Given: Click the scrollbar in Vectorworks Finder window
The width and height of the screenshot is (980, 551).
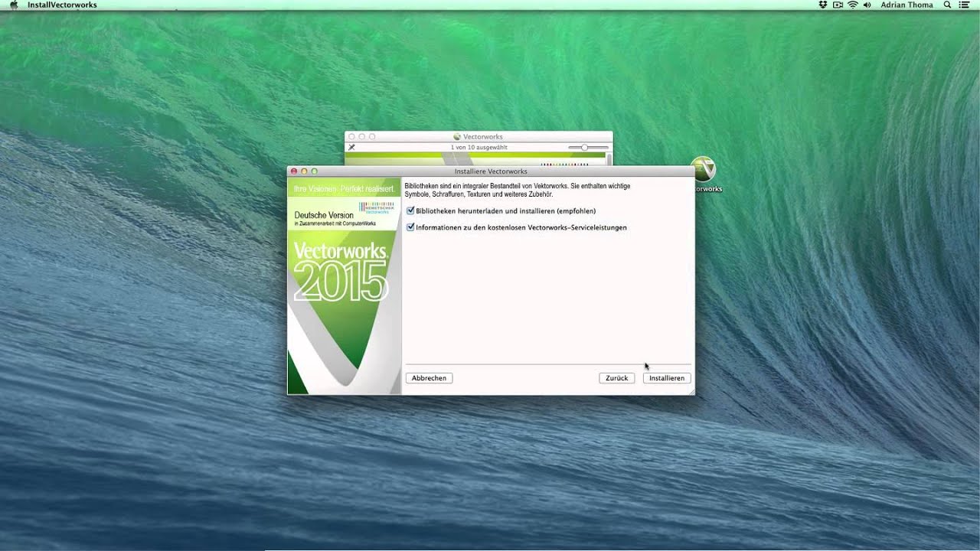Looking at the screenshot, I should click(x=609, y=158).
